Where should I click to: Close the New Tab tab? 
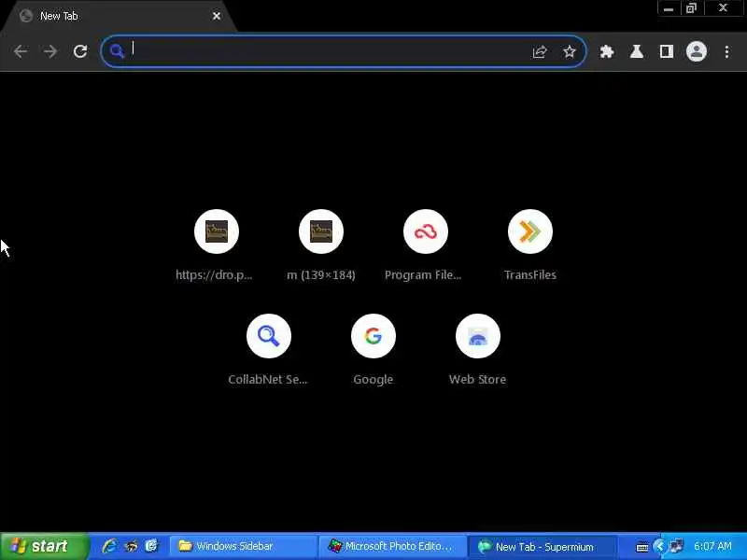click(x=217, y=16)
